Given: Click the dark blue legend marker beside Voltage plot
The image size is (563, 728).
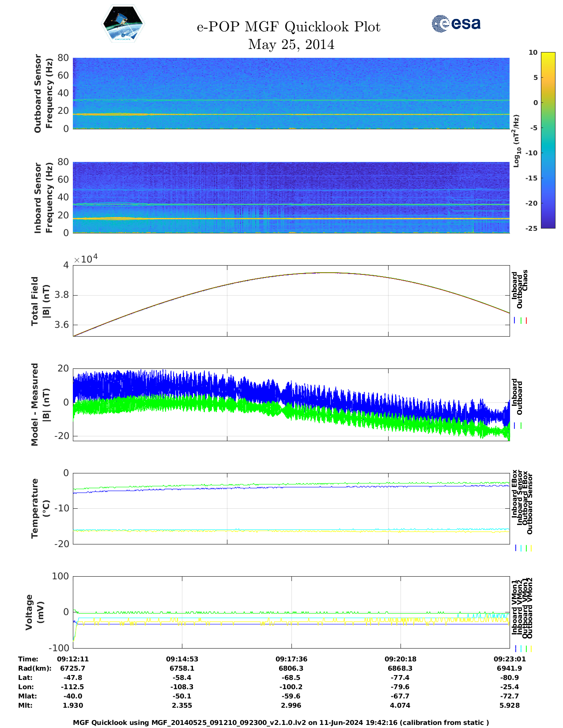Looking at the screenshot, I should point(516,649).
